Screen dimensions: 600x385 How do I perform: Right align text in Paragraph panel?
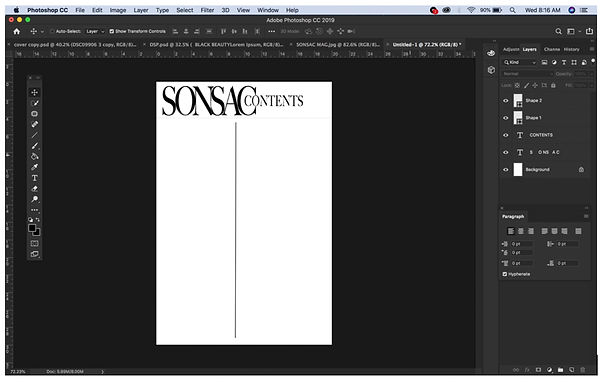click(531, 231)
